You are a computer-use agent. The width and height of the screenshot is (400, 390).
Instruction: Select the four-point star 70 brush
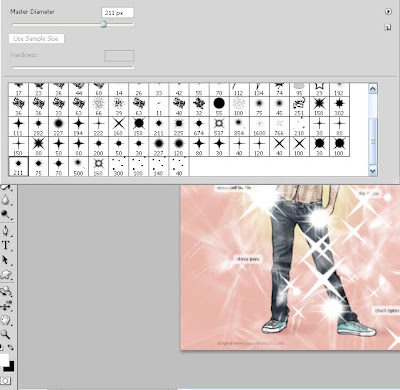click(x=59, y=166)
